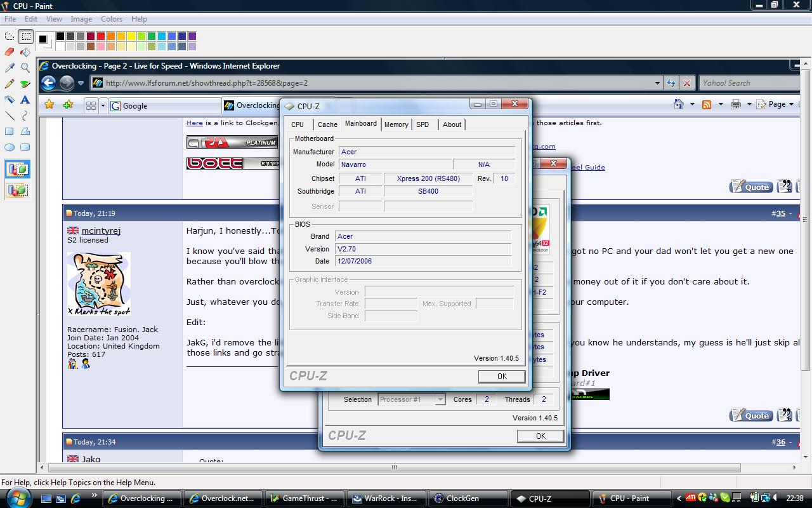Click OK in the front CPU-Z Mainboard window
Viewport: 812px width, 508px height.
click(502, 377)
